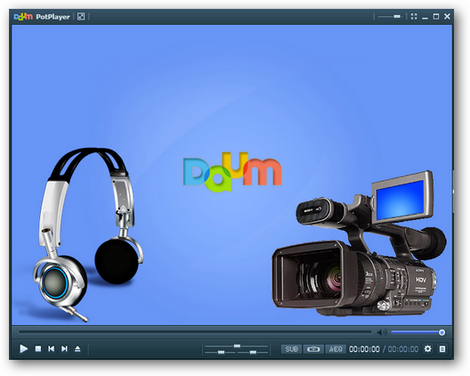The height and width of the screenshot is (376, 470).
Task: Adjust the bottom-right mini control slider
Action: click(x=253, y=352)
